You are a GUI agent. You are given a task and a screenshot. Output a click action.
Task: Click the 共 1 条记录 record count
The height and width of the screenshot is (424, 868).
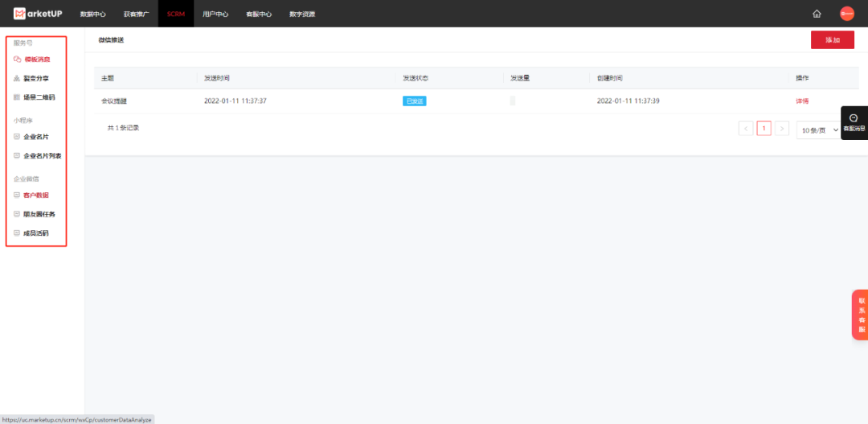(123, 127)
